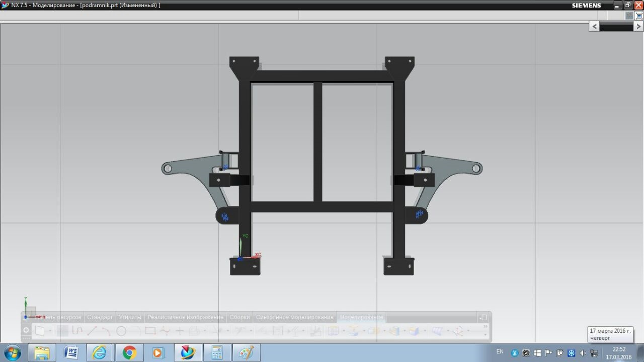Open toolbar options menu at right end of tab strip

[483, 317]
